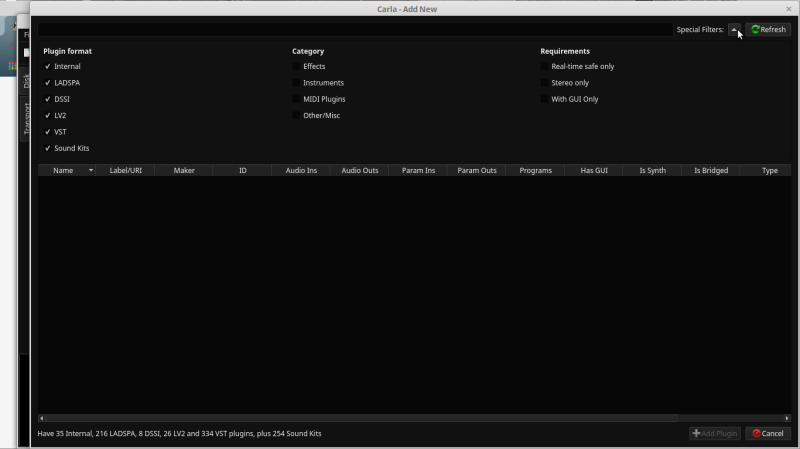Enable Stereo only requirement
This screenshot has width=800, height=449.
coord(565,83)
